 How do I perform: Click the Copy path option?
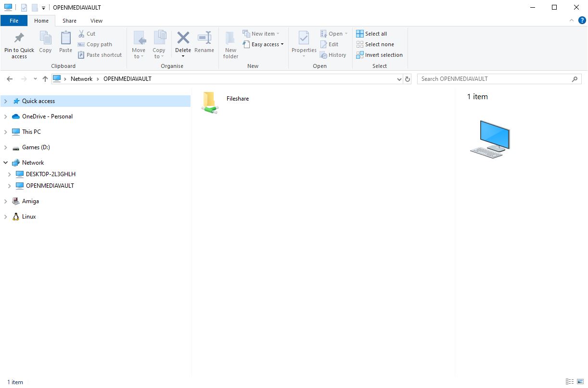pyautogui.click(x=95, y=44)
